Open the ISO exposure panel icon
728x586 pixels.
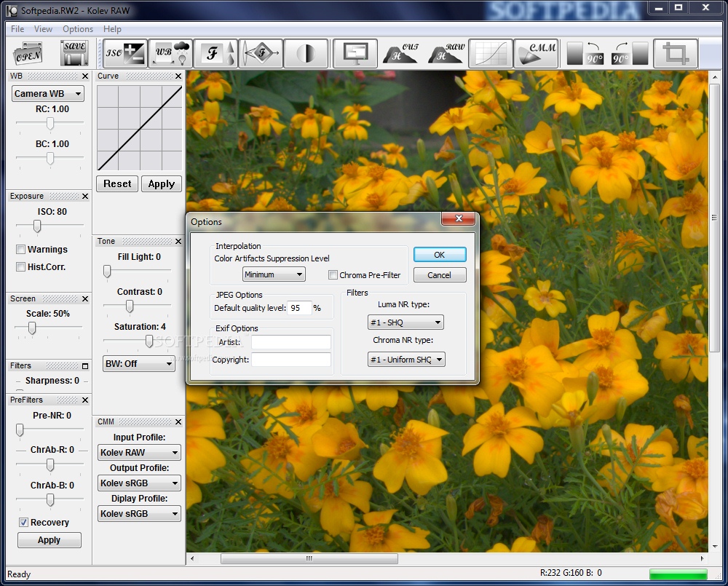(x=125, y=53)
